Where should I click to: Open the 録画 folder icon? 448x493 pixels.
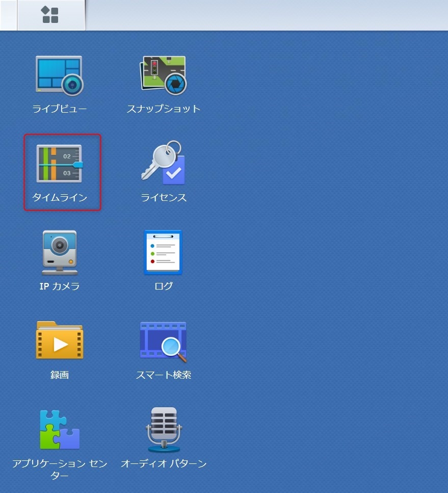click(60, 341)
